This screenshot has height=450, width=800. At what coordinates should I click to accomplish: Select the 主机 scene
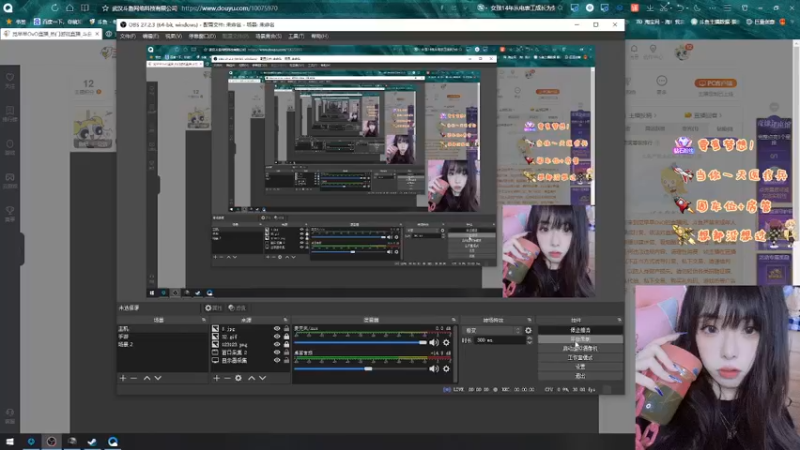pos(162,329)
